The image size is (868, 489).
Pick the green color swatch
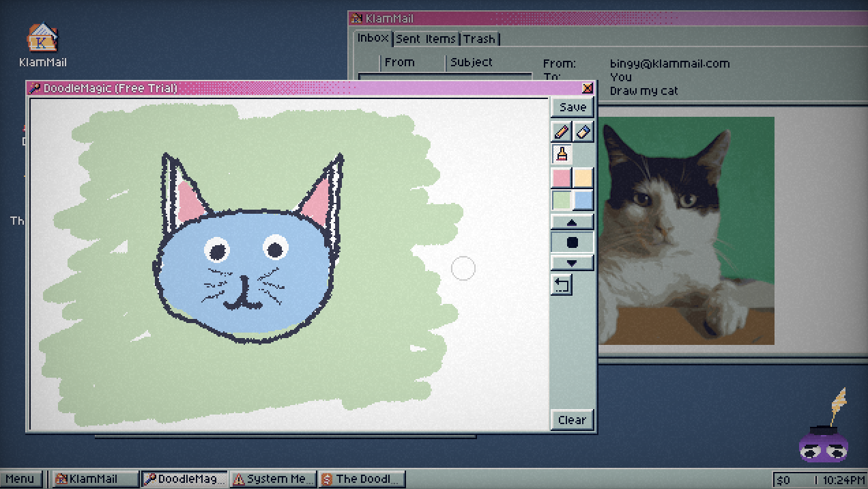[x=562, y=200]
